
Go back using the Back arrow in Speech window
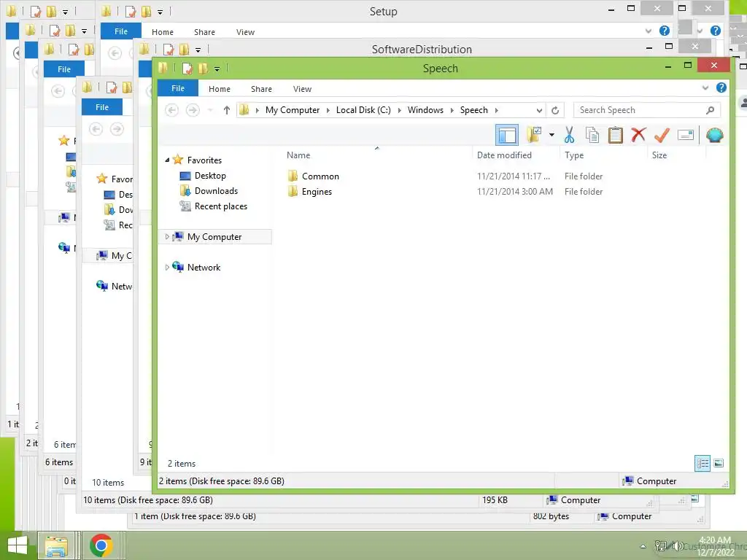click(x=171, y=110)
